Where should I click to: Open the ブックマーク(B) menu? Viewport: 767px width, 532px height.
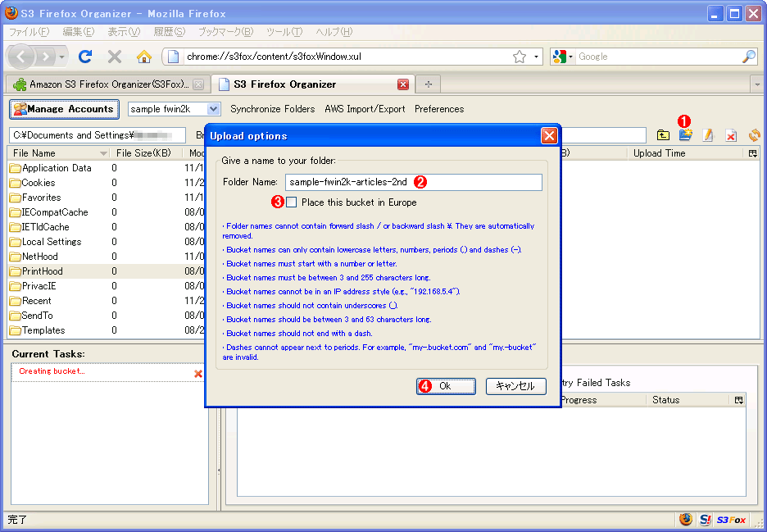coord(225,32)
